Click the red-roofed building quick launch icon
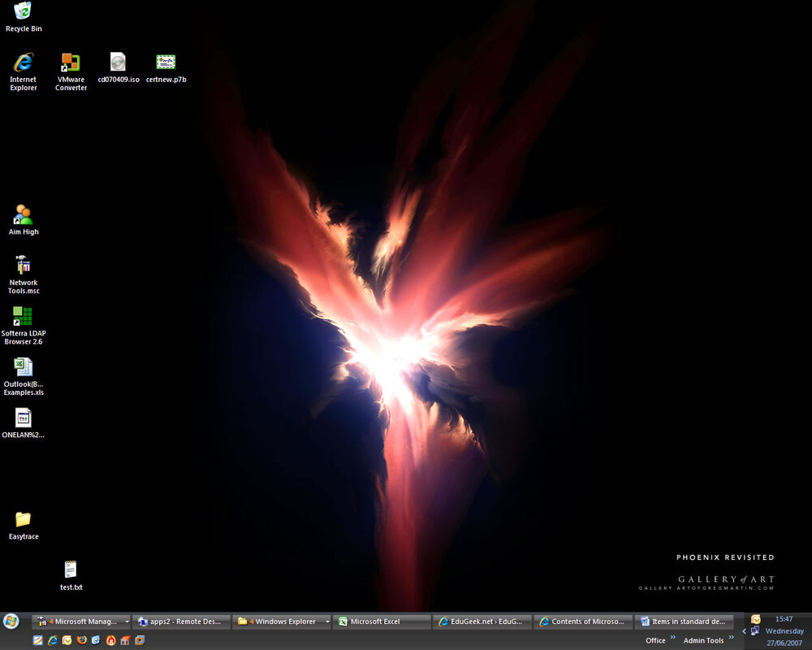 click(x=125, y=640)
